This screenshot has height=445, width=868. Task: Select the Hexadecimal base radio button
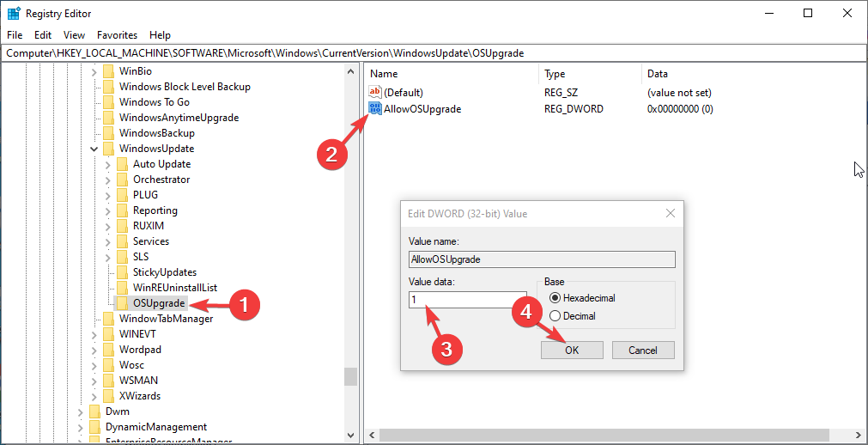point(554,298)
